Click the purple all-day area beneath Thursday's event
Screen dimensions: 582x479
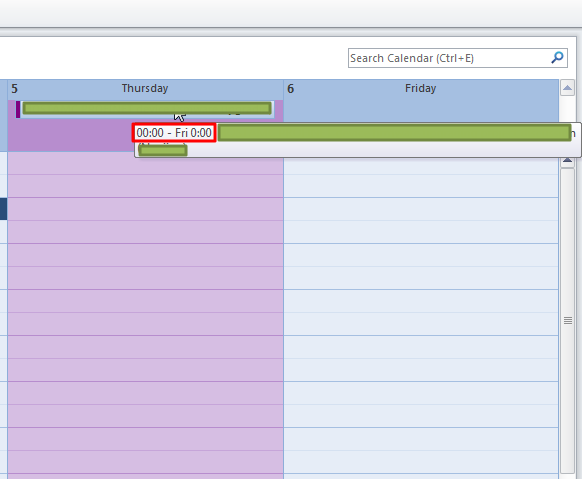tap(71, 135)
